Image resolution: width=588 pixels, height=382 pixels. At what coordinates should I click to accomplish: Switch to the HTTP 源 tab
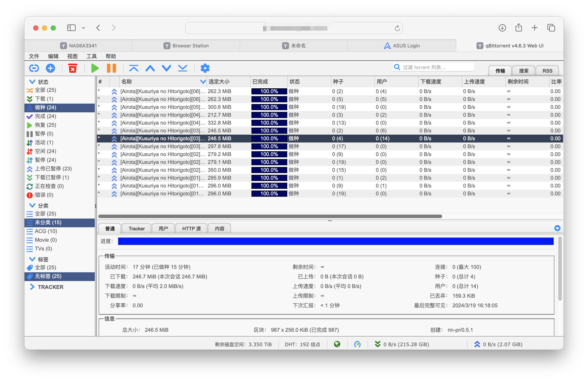point(191,229)
